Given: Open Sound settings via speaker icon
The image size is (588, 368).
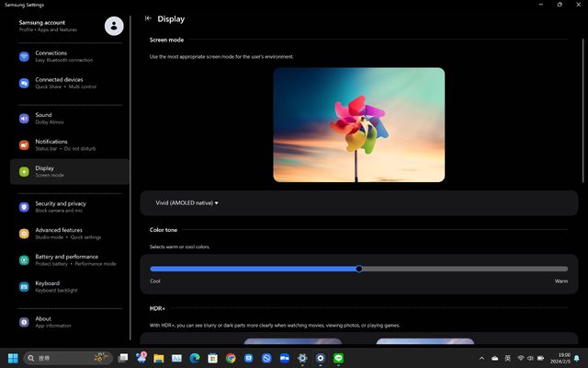Looking at the screenshot, I should point(24,119).
